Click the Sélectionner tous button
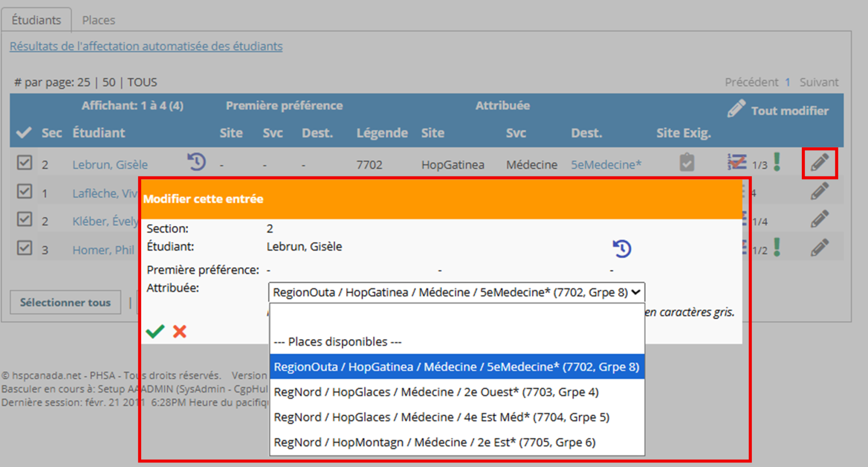Screen dimensions: 868x467 pos(65,302)
